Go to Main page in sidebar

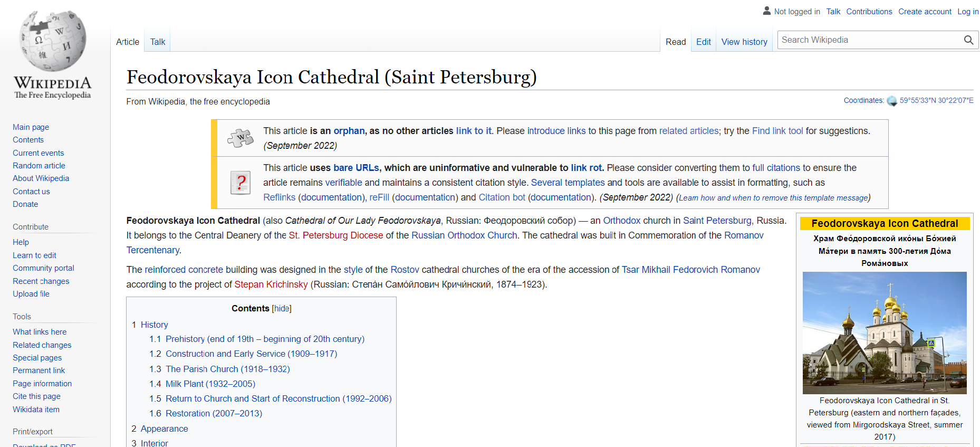point(31,127)
